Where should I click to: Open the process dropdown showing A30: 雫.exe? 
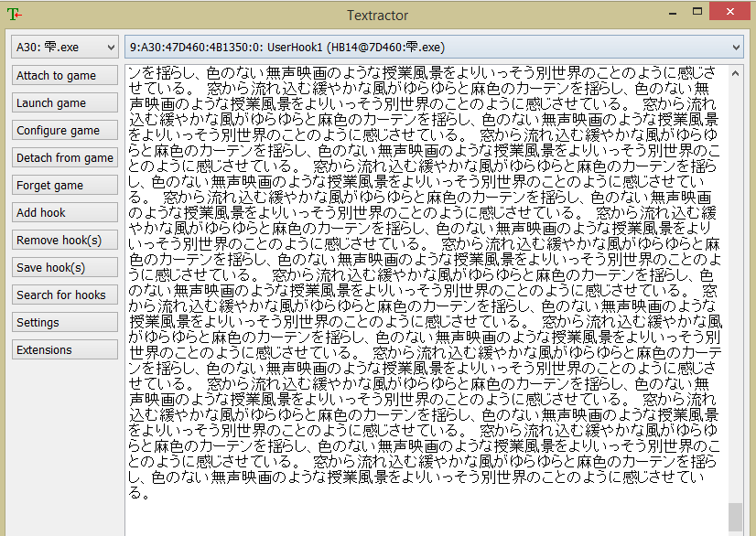point(65,48)
